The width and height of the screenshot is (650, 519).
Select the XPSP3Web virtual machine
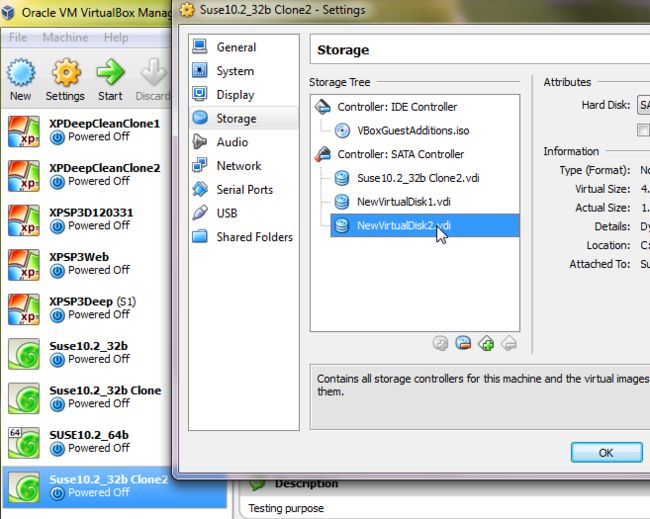tap(87, 265)
